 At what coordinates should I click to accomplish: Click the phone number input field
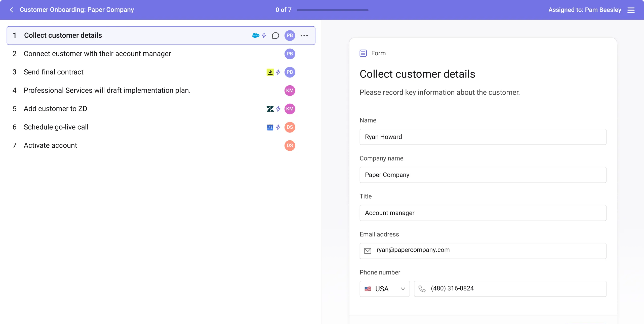510,289
